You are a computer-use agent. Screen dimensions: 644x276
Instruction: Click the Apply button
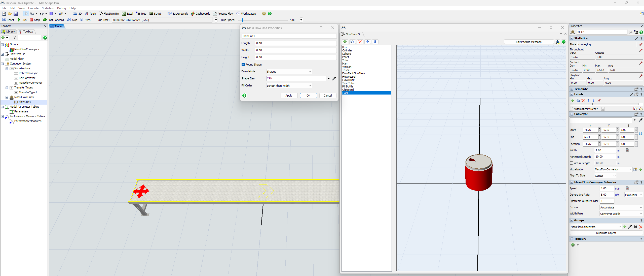(x=289, y=96)
